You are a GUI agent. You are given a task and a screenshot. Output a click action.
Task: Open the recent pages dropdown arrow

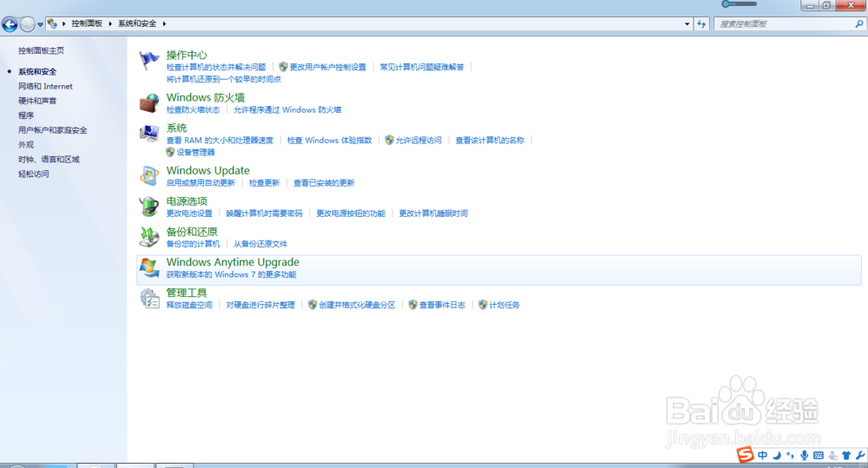[40, 24]
